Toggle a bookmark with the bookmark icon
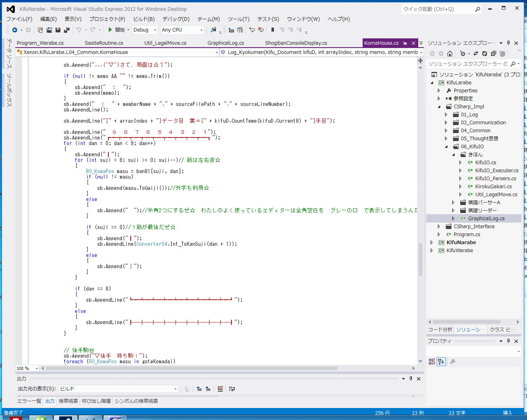The height and width of the screenshot is (420, 527). (273, 30)
